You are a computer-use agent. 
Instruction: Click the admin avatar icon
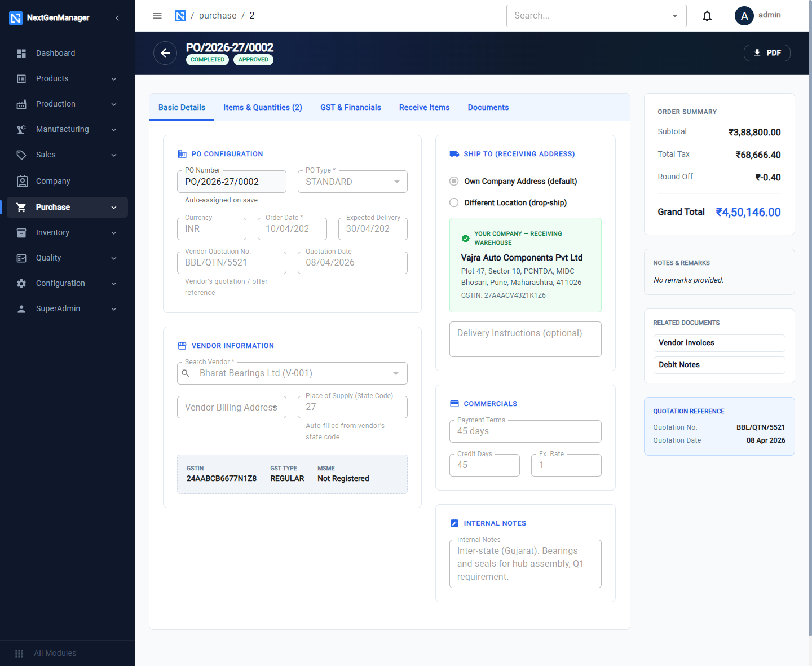pos(744,16)
